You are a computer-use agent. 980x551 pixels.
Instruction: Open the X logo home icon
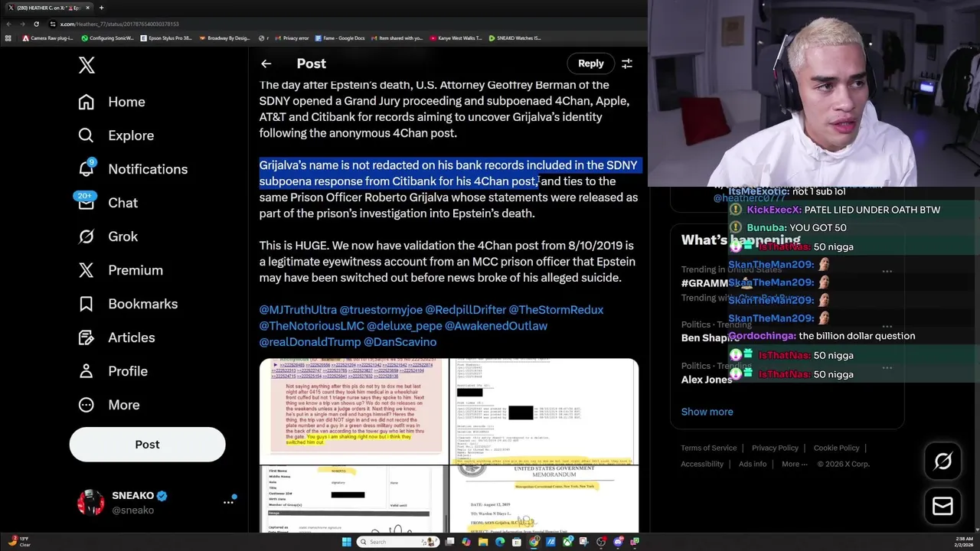pyautogui.click(x=87, y=65)
